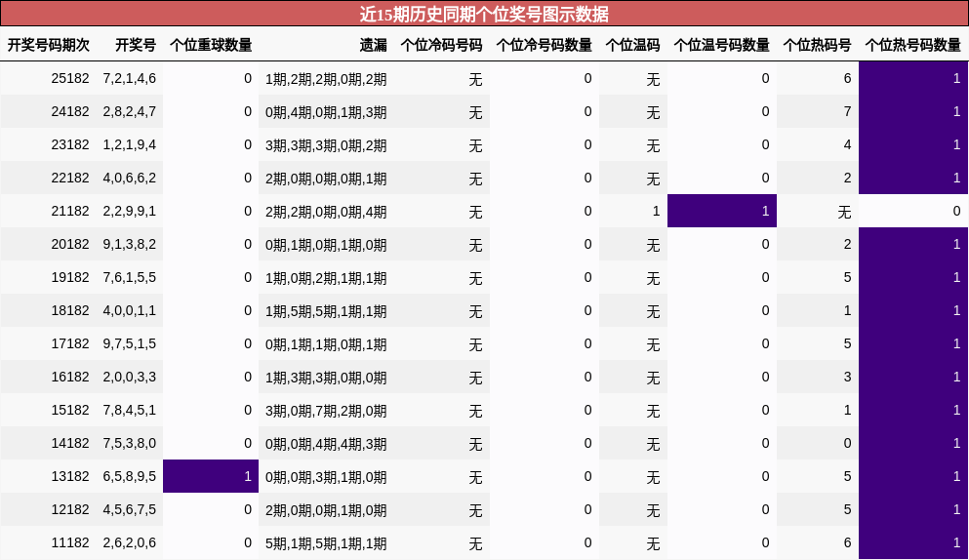Click hot digit 3 in row 16182
Image resolution: width=969 pixels, height=560 pixels.
[847, 377]
